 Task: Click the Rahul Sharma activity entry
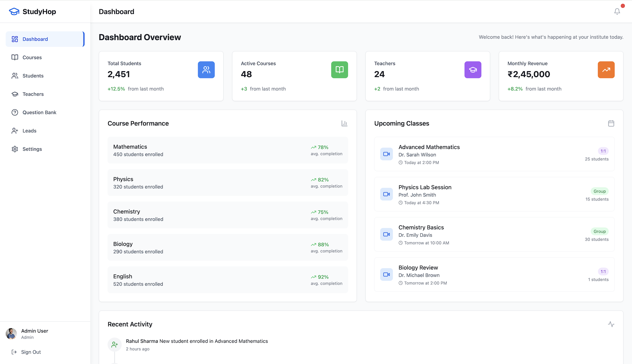click(x=196, y=341)
